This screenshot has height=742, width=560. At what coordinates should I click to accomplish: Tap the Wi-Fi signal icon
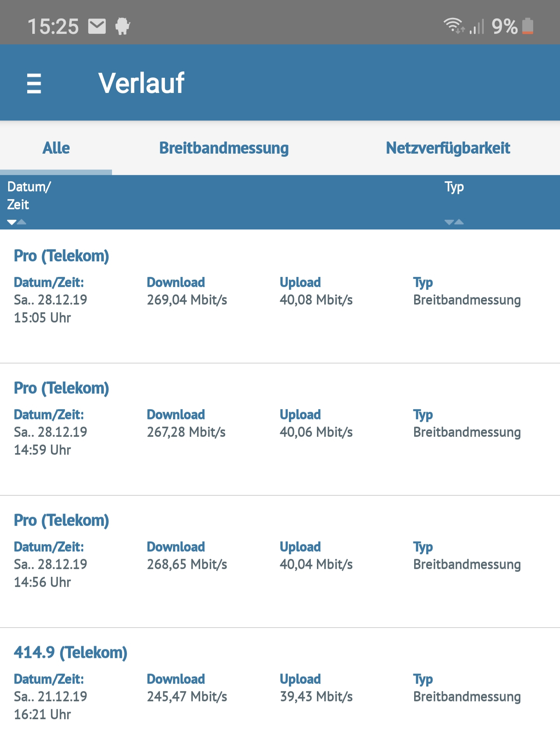454,26
